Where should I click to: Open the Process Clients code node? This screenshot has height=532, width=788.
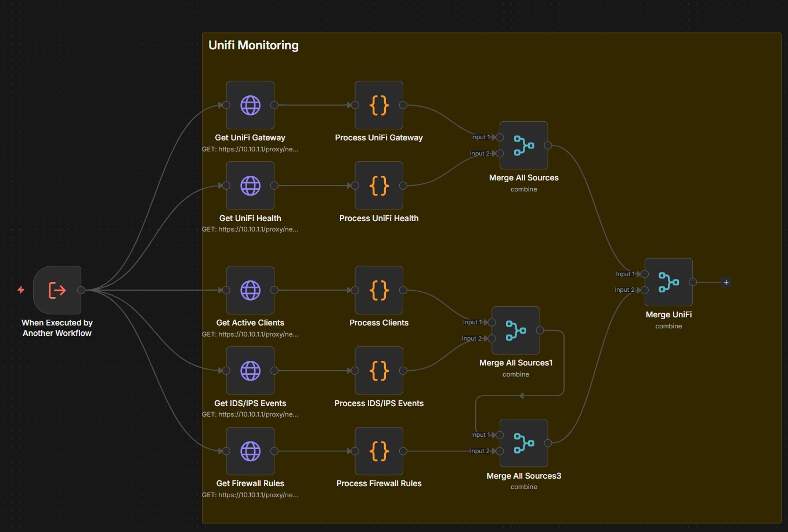click(x=379, y=290)
